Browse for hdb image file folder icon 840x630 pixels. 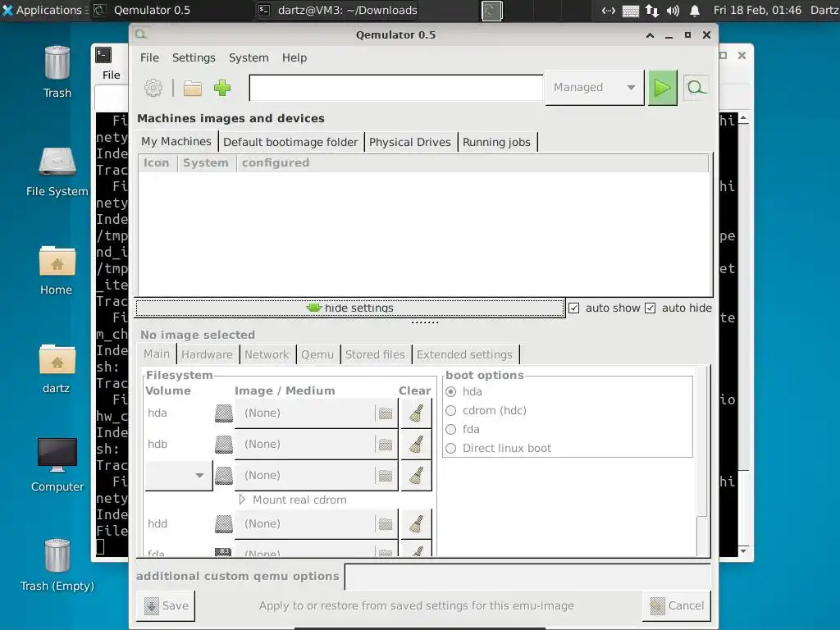pyautogui.click(x=386, y=444)
